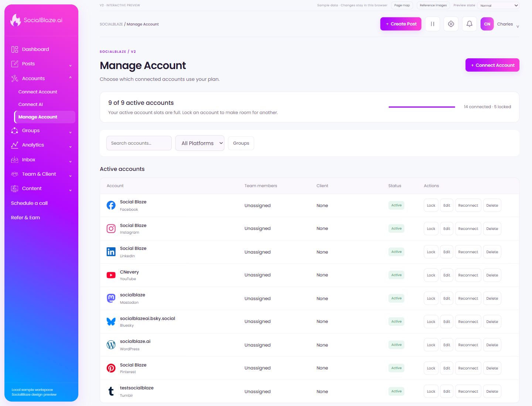Expand the Groups sidebar section
Viewport: 532px width, 406px height.
pos(70,132)
